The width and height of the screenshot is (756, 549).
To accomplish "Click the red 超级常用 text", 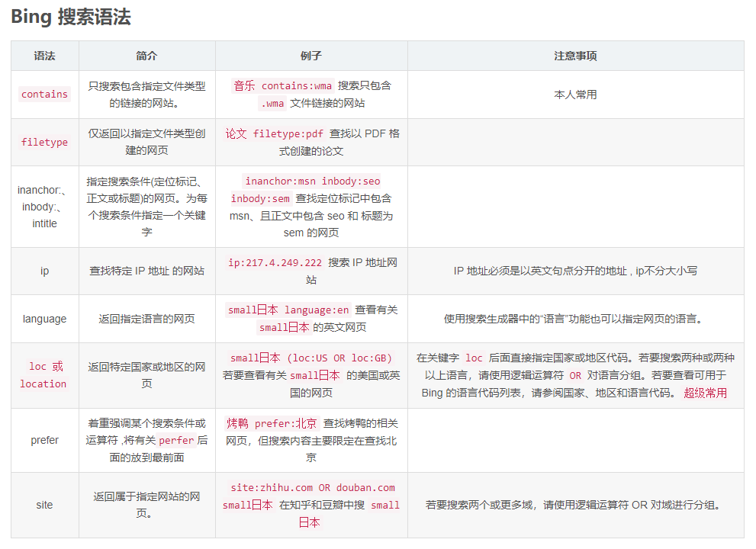I will (705, 393).
